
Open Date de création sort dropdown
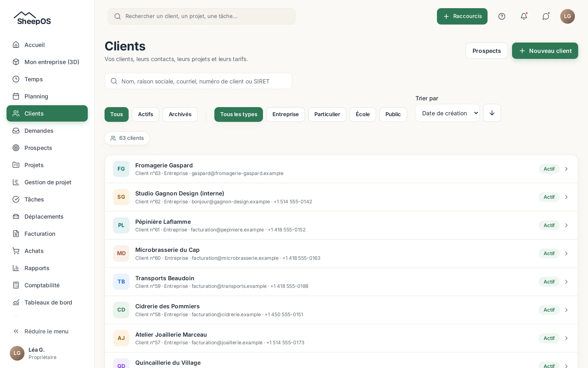448,113
